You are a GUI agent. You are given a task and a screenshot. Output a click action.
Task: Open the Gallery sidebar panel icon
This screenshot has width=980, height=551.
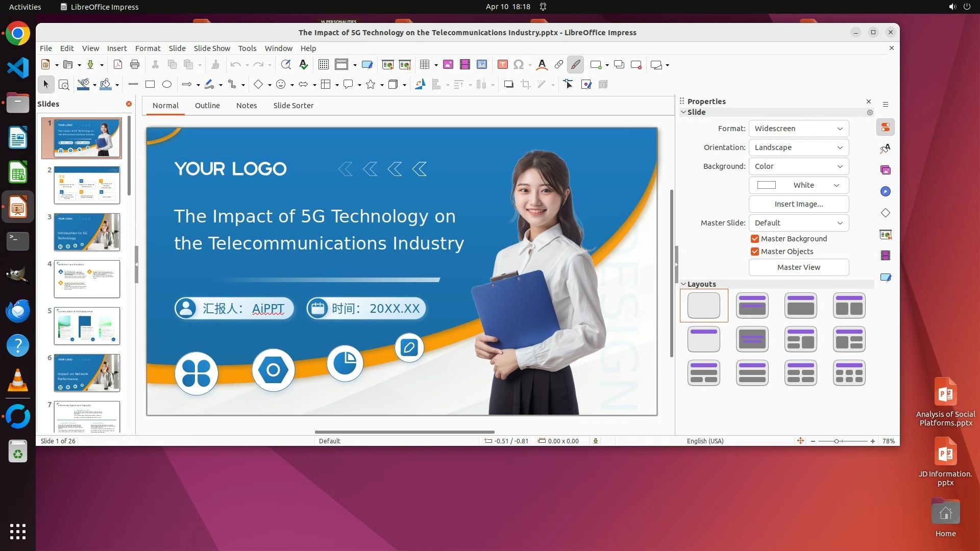[x=886, y=170]
